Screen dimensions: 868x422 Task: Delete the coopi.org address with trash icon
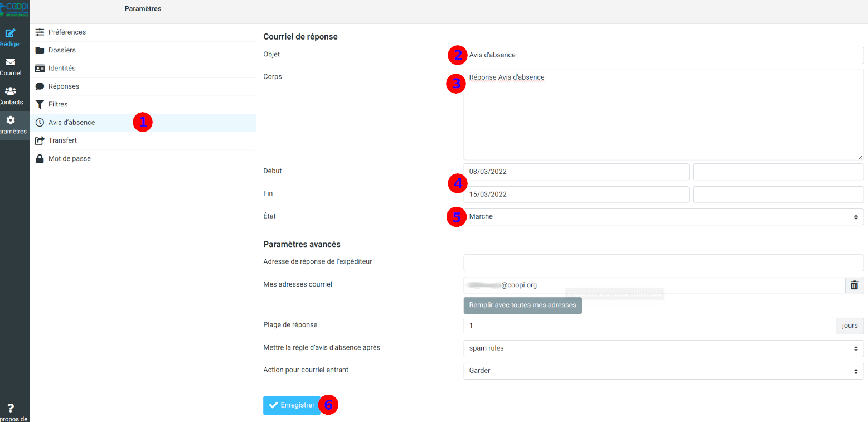coord(854,285)
